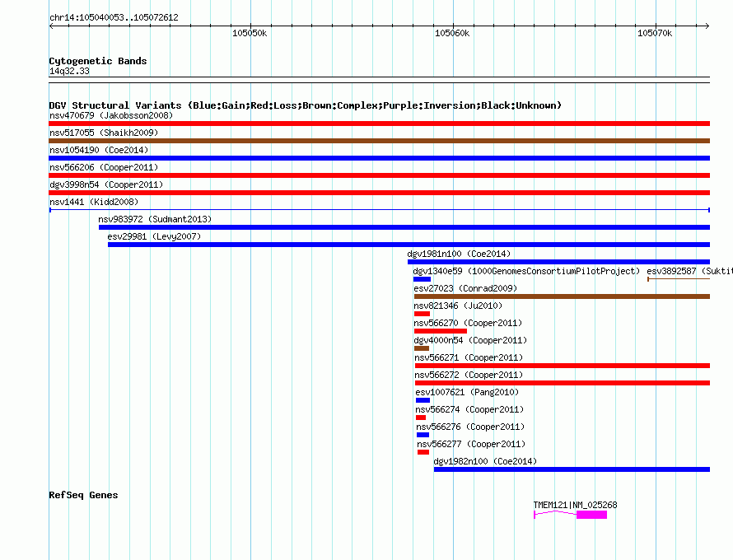Click the 105060k ruler tick label
This screenshot has height=560, width=733.
click(x=452, y=33)
